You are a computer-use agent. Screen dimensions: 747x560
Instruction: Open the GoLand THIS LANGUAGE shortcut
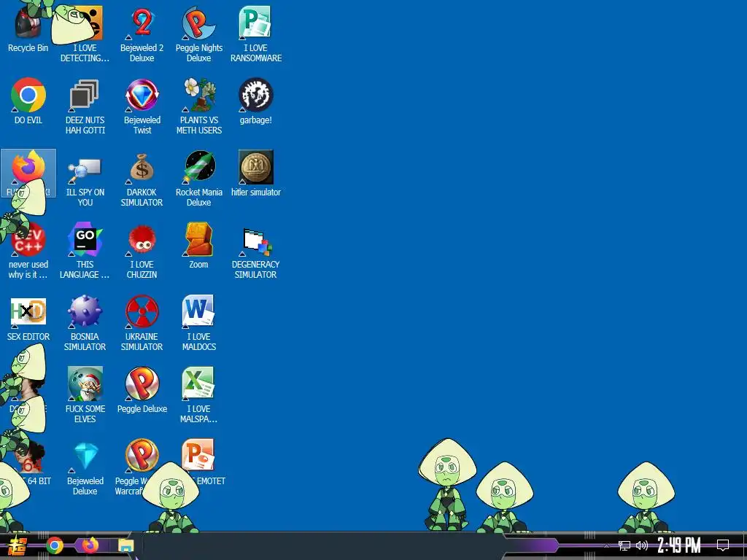click(85, 250)
